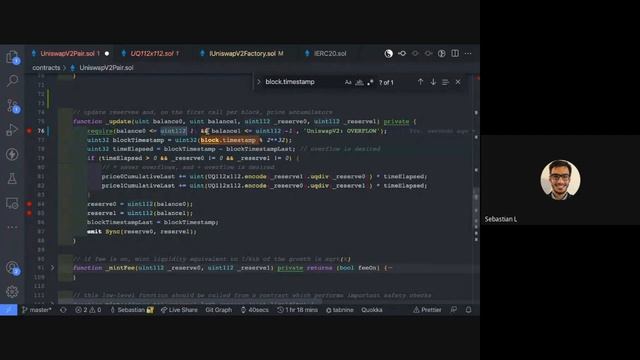Open the Search view in activity bar

[12, 80]
